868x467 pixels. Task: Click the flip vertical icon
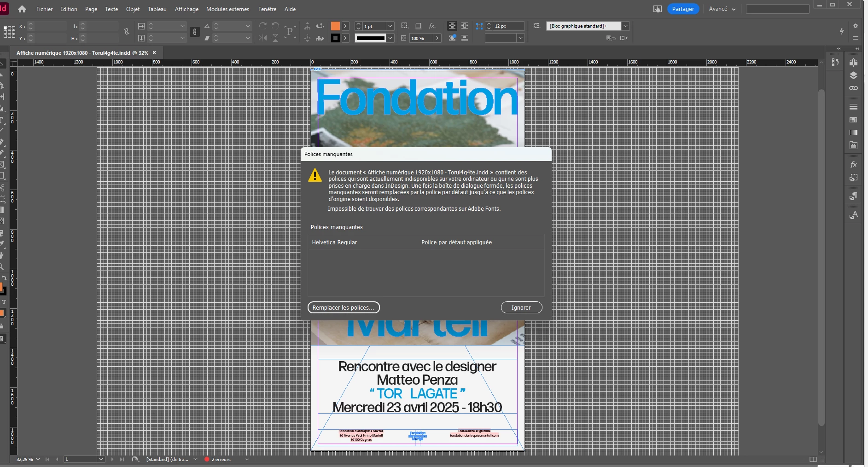tap(275, 38)
